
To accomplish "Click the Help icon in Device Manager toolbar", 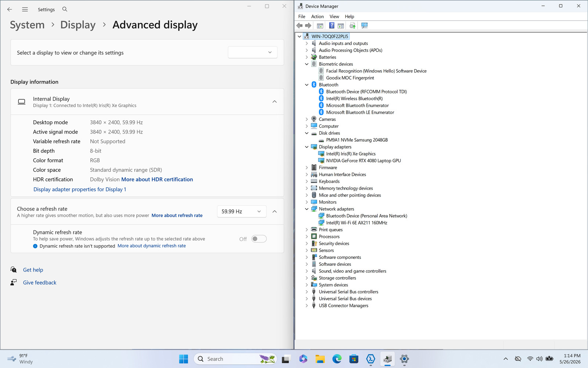I will (x=331, y=25).
